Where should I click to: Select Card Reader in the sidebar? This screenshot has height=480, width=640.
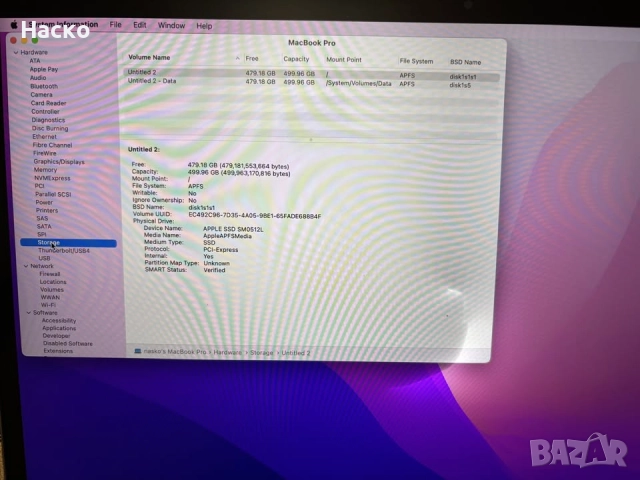click(x=49, y=103)
